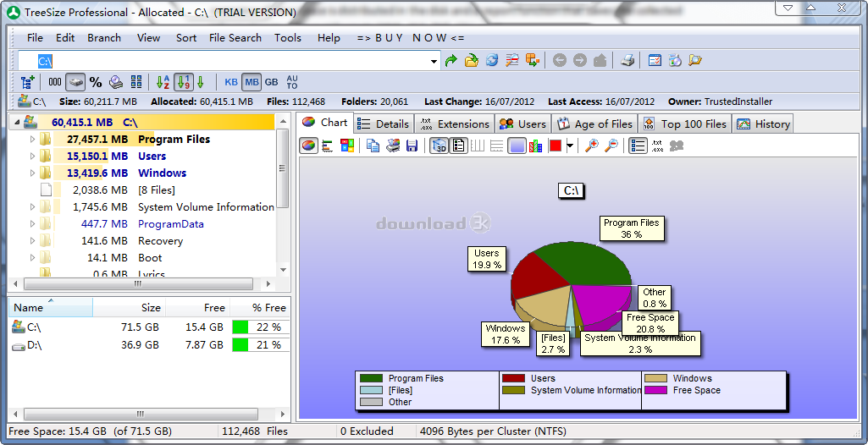The width and height of the screenshot is (868, 445).
Task: Show file count with 000 icon
Action: pyautogui.click(x=55, y=82)
